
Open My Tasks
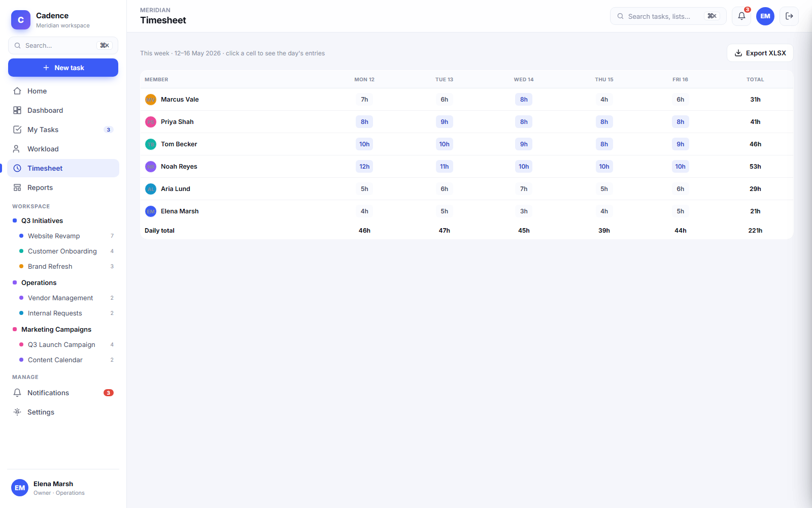[63, 130]
